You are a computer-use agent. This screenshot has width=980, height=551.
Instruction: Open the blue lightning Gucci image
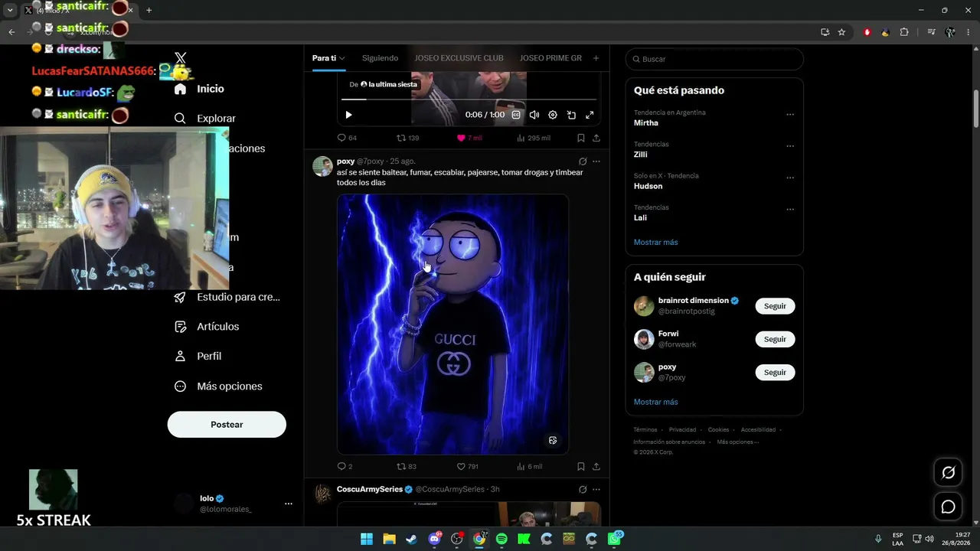point(452,324)
